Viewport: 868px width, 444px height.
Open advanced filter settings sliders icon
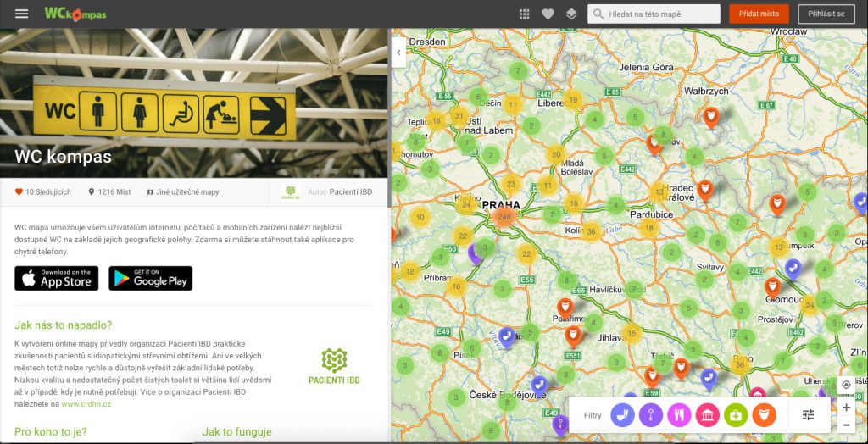[x=808, y=414]
